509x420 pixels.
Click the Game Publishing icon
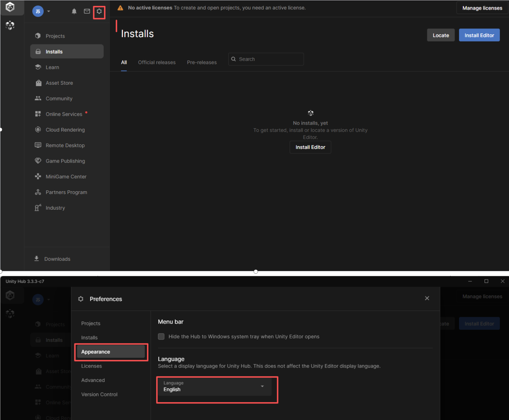[38, 161]
